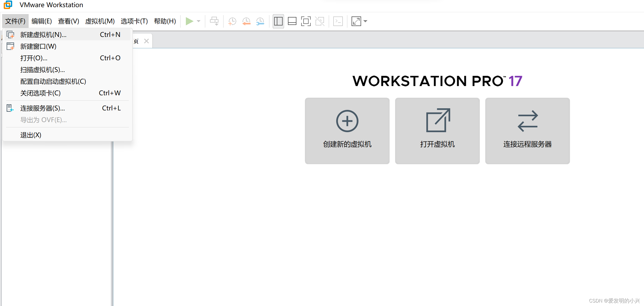Screen dimensions: 644x306
Task: Toggle the library sidebar panel icon
Action: [x=278, y=21]
